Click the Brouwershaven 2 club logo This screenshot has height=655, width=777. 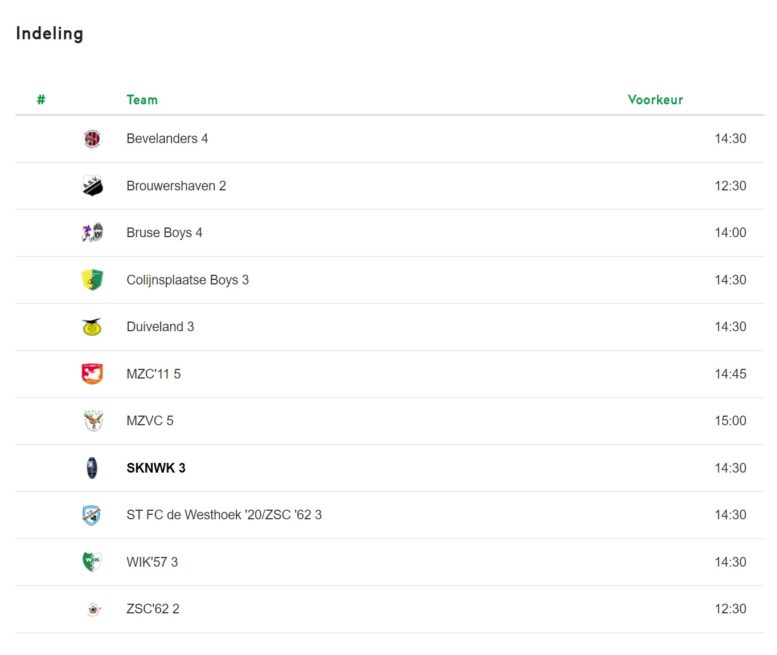tap(92, 186)
